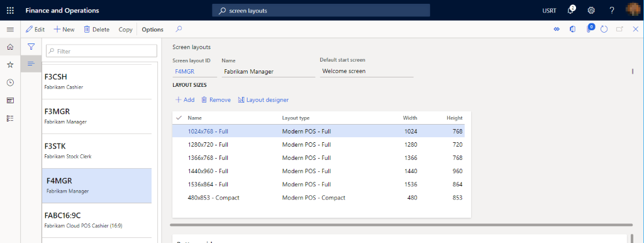Sort by the Name column header
The width and height of the screenshot is (644, 243).
(x=195, y=118)
